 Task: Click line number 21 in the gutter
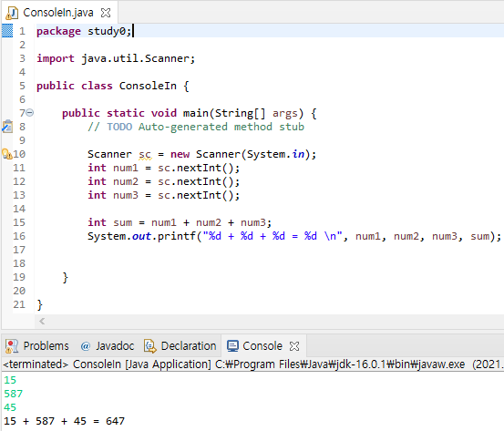point(19,304)
